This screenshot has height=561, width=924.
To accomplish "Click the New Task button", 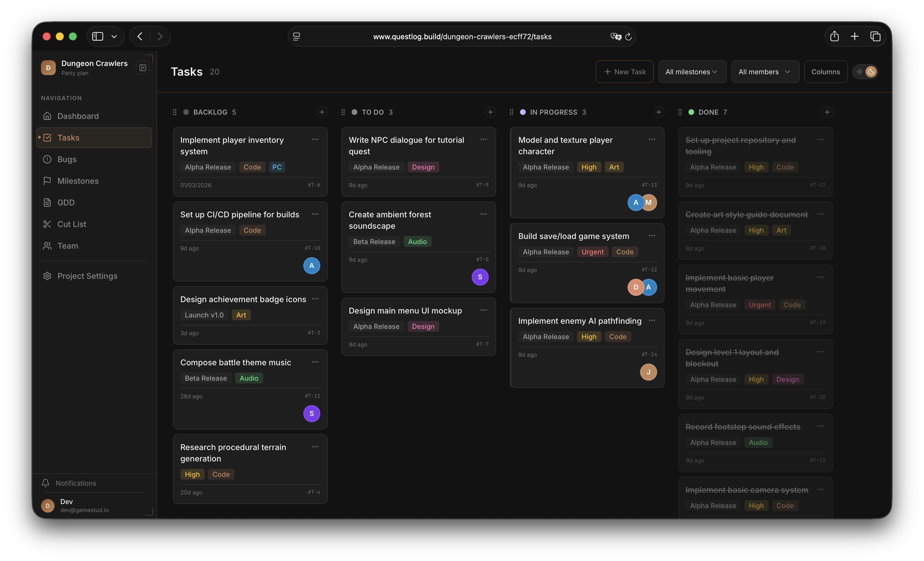I will coord(624,72).
